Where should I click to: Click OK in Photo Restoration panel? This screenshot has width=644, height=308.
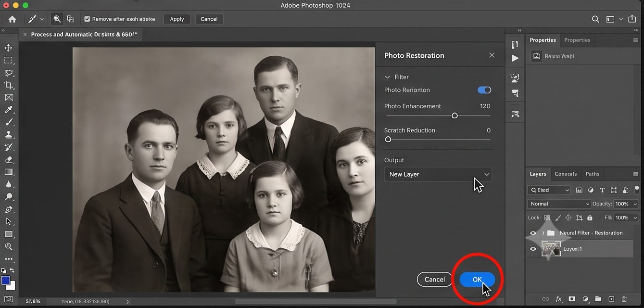coord(477,280)
